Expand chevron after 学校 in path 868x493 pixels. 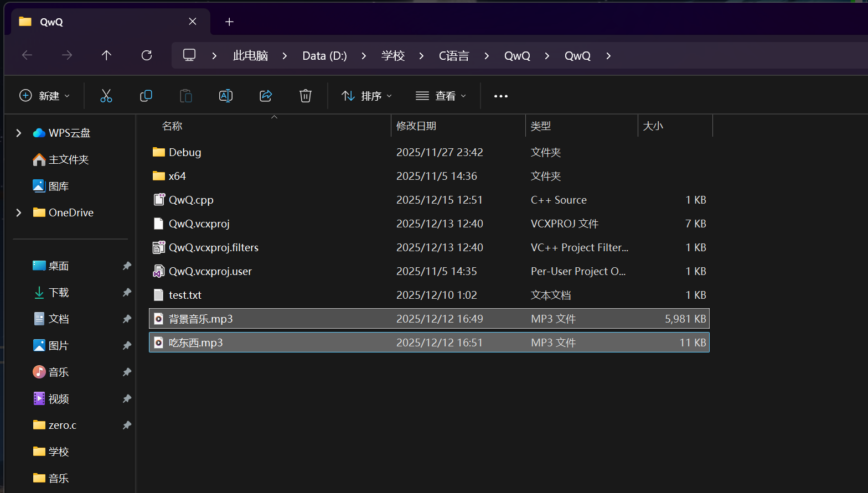click(x=421, y=56)
